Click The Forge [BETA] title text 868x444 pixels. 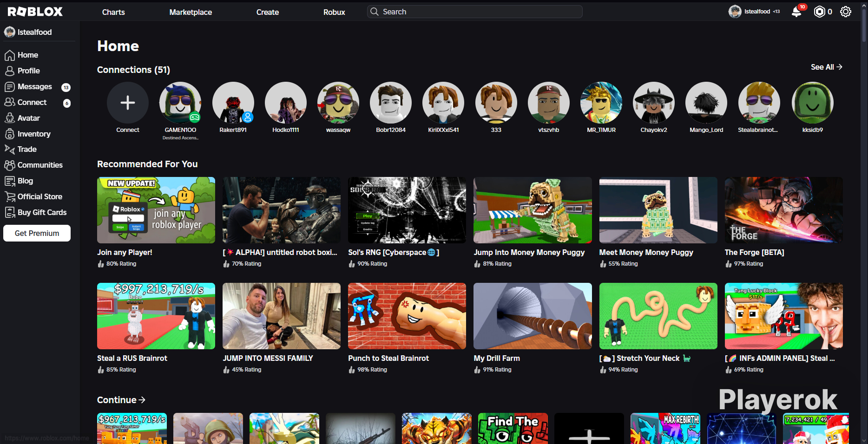(755, 253)
